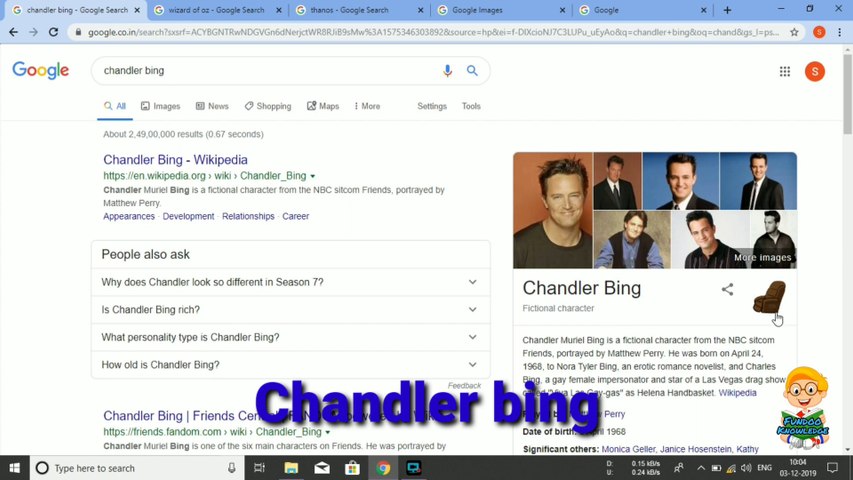Screen dimensions: 853x480
Task: Expand 'What personality type is Chandler Bing?'
Action: pos(291,337)
